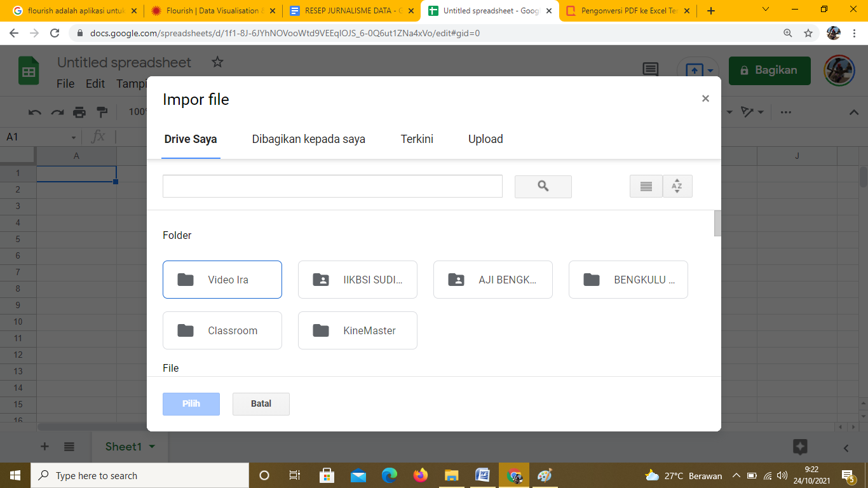
Task: Open the Dibagikan kepada saya tab
Action: point(308,139)
